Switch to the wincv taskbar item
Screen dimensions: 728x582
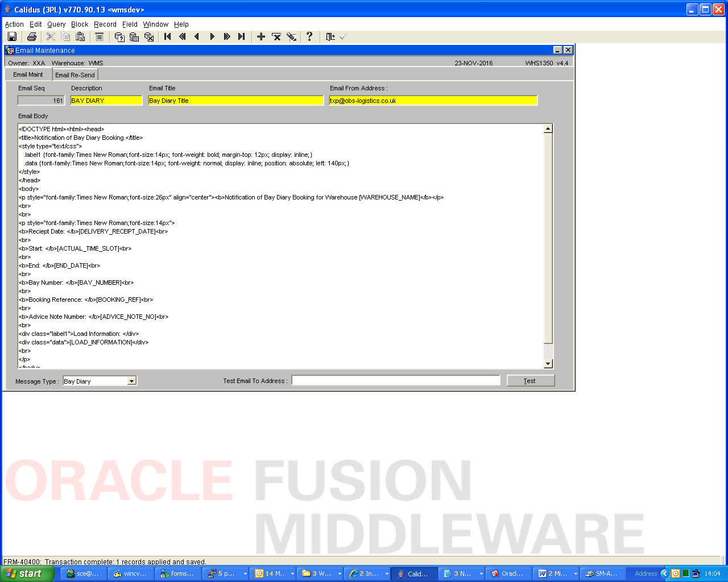click(130, 573)
